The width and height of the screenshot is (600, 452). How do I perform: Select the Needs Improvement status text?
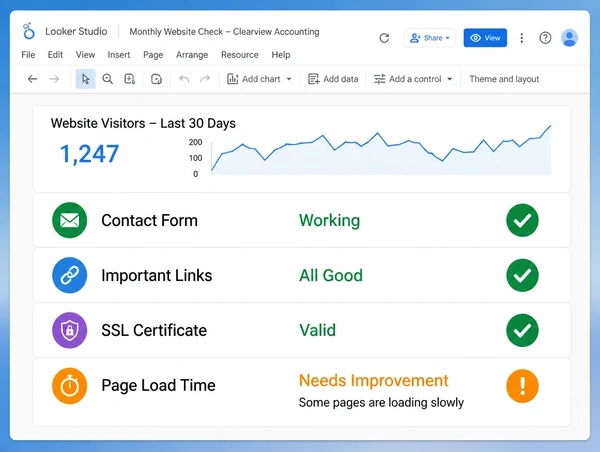coord(373,381)
